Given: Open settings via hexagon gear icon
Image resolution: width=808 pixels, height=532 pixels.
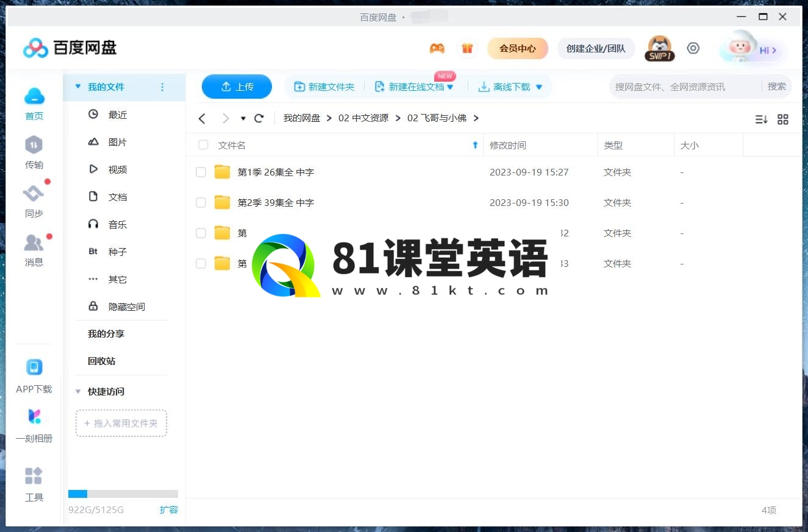Looking at the screenshot, I should click(693, 48).
